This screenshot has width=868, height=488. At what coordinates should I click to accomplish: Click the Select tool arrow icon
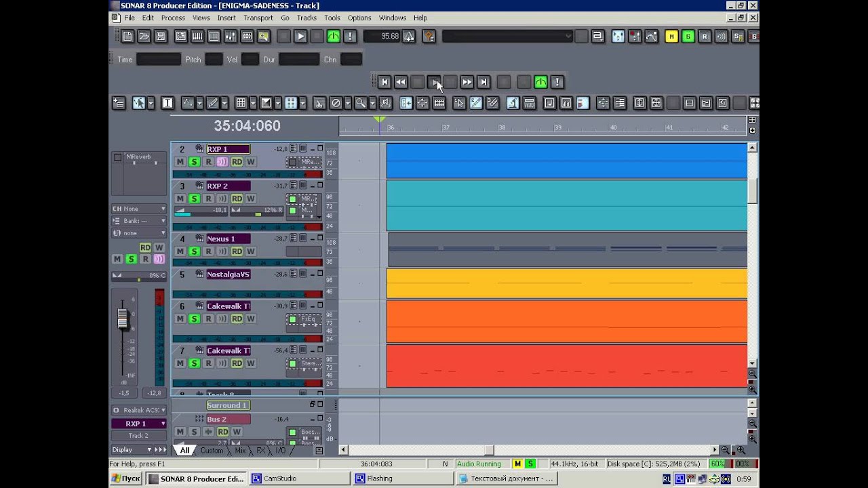(x=138, y=103)
